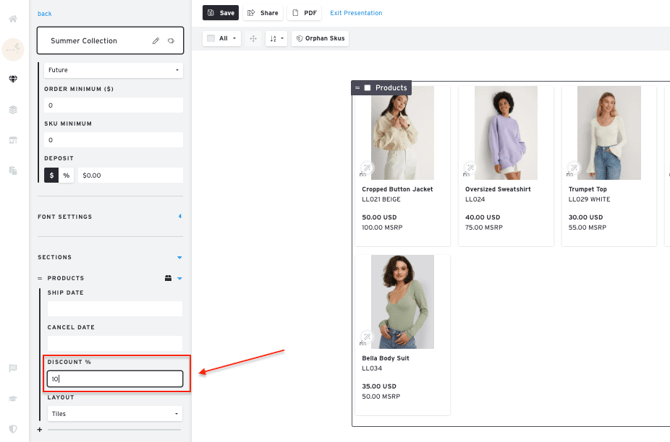Click the home icon in the sidebar
Image resolution: width=670 pixels, height=442 pixels.
click(x=13, y=19)
